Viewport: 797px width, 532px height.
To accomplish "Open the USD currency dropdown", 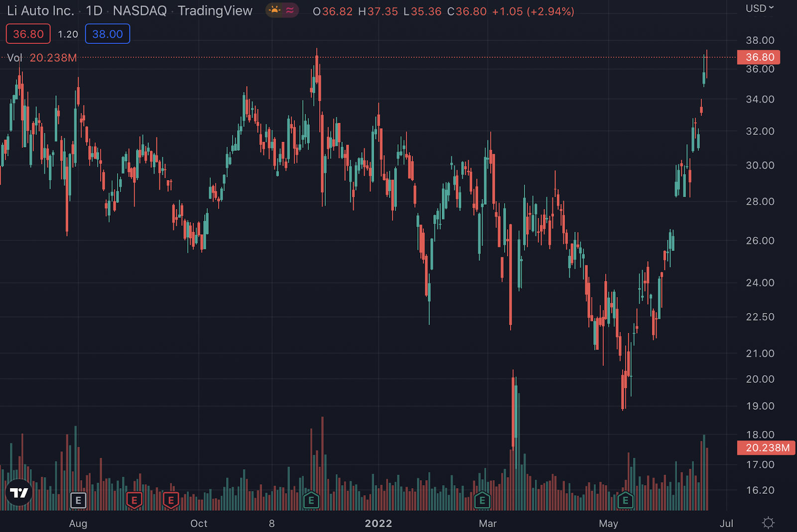I will coord(760,8).
